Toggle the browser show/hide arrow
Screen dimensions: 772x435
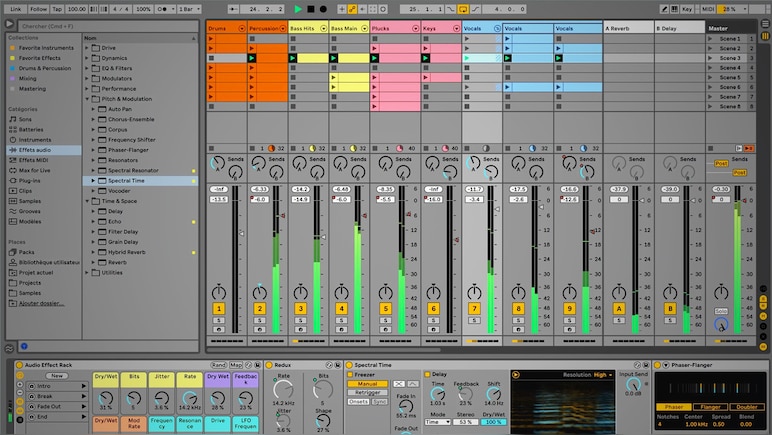[x=9, y=24]
